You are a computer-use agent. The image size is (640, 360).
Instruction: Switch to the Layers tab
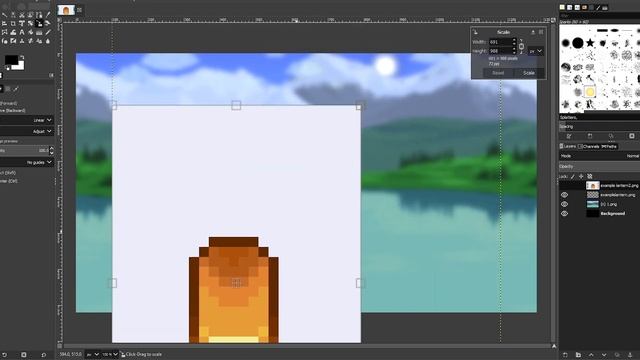[x=568, y=146]
